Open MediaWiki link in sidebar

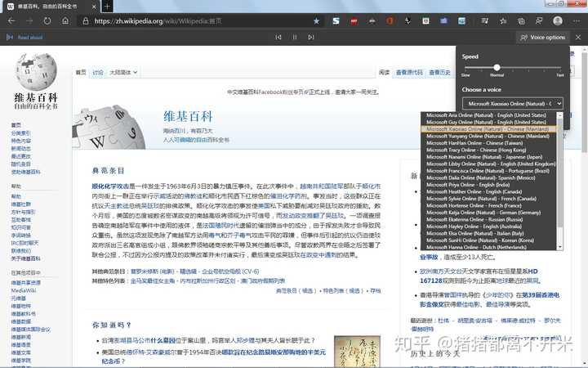tap(24, 290)
